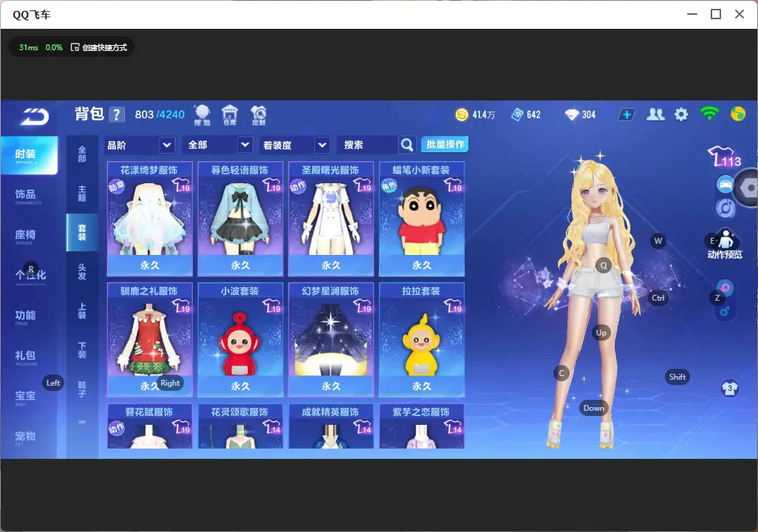Click the W key overlay button
This screenshot has height=532, width=758.
[x=658, y=241]
